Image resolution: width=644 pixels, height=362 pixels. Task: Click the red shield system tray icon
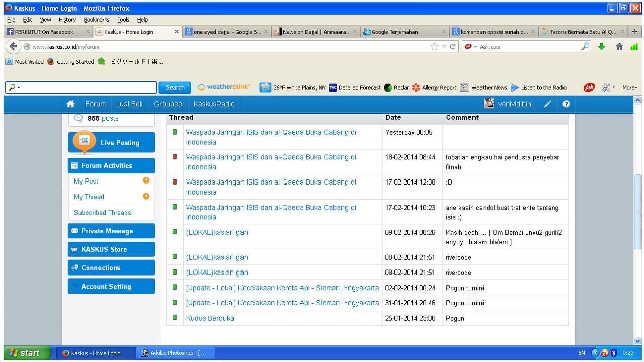(x=605, y=353)
